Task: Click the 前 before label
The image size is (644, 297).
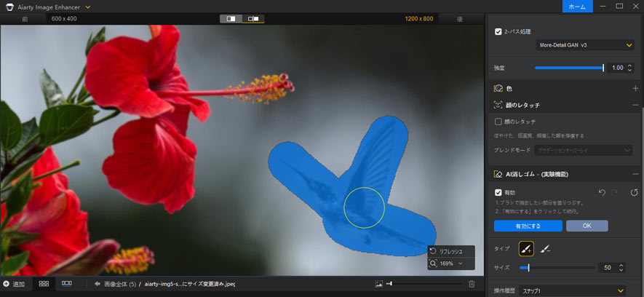Action: point(25,18)
